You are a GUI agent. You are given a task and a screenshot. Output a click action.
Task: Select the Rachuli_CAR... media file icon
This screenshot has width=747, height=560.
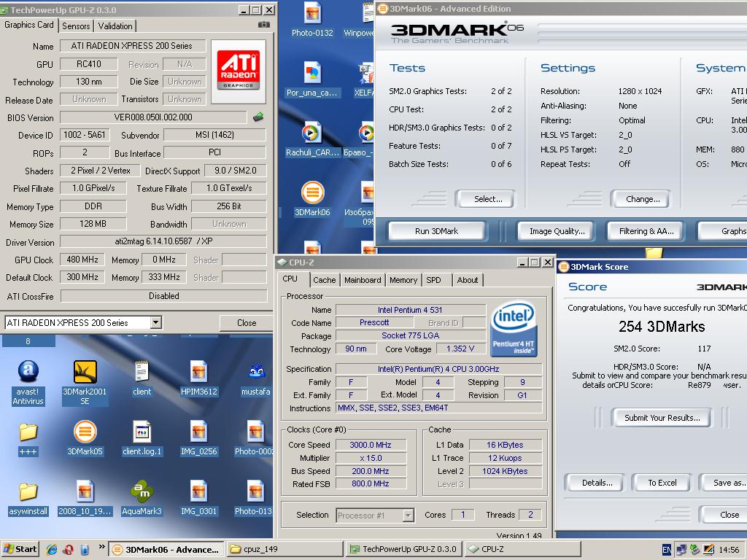(312, 139)
